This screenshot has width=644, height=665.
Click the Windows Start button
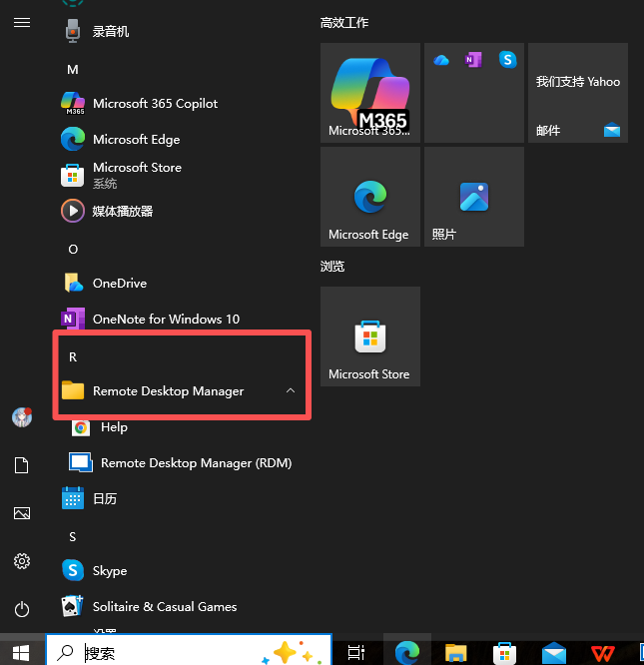21,652
